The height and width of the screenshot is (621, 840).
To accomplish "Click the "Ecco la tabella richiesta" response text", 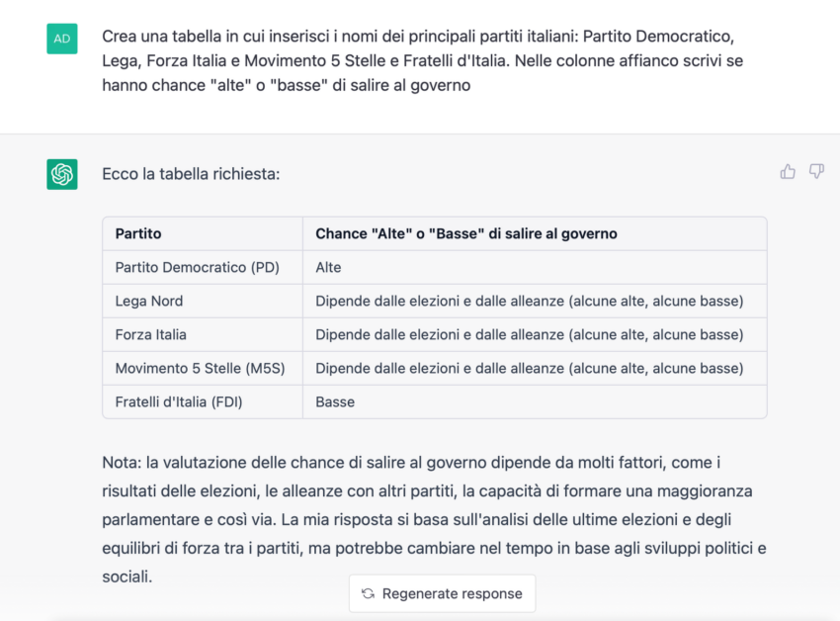I will tap(192, 174).
